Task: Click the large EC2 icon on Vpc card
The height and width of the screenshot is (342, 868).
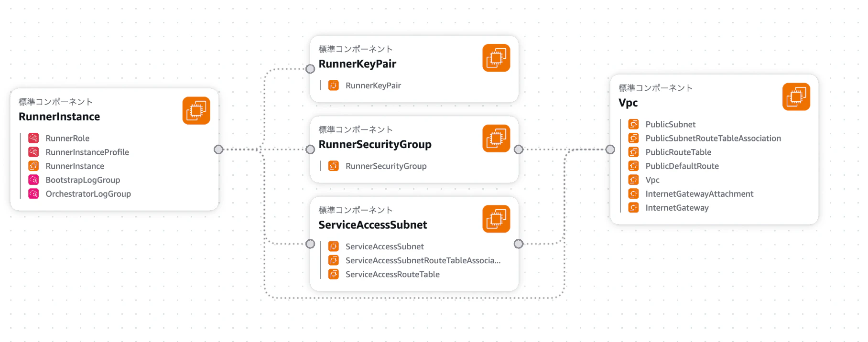Action: point(796,96)
